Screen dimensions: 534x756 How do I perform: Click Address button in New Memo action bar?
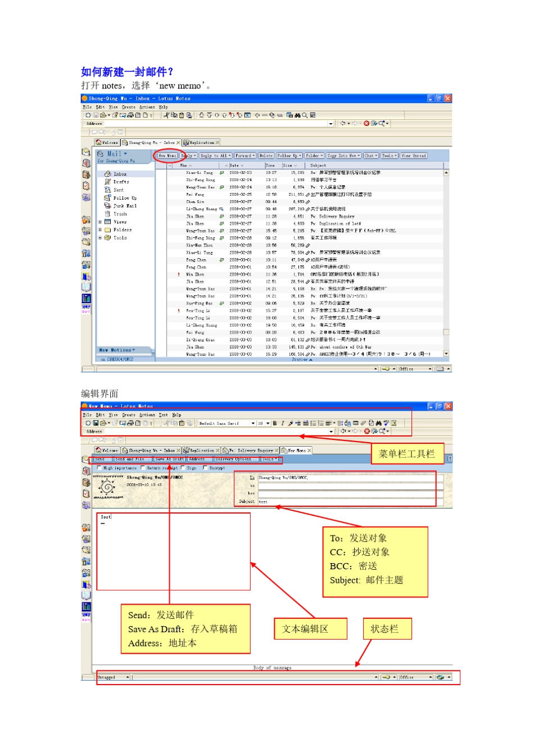coord(200,460)
